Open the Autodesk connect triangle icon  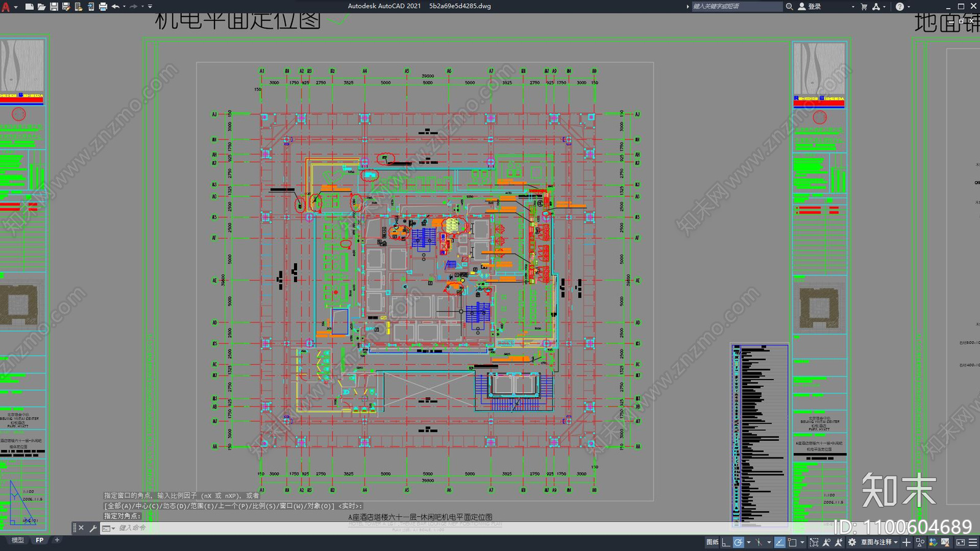(876, 6)
